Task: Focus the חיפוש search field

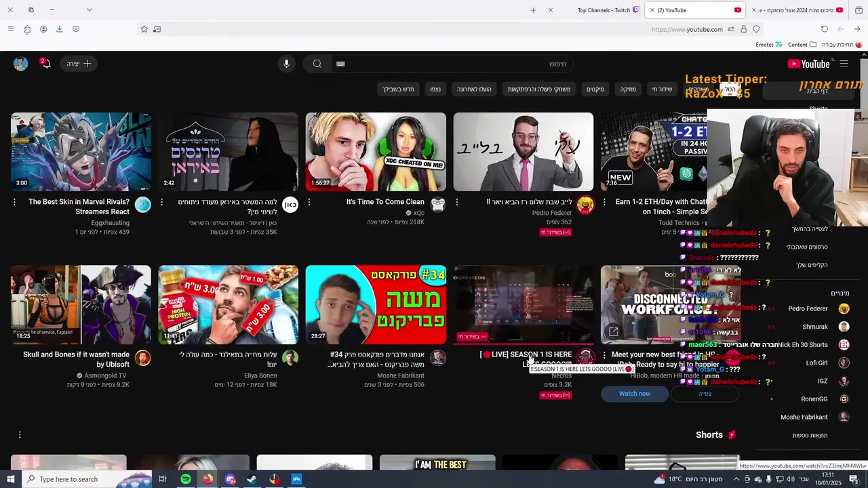Action: click(452, 64)
